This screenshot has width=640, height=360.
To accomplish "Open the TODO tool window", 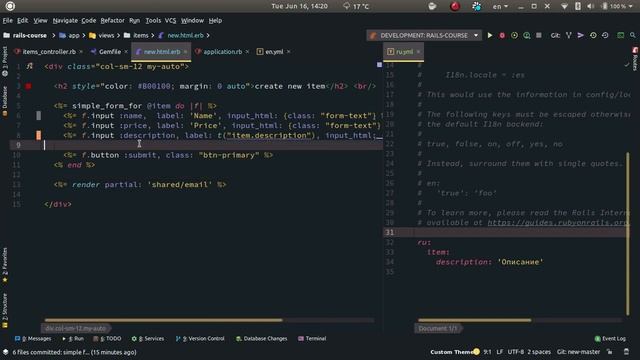I will [x=107, y=339].
